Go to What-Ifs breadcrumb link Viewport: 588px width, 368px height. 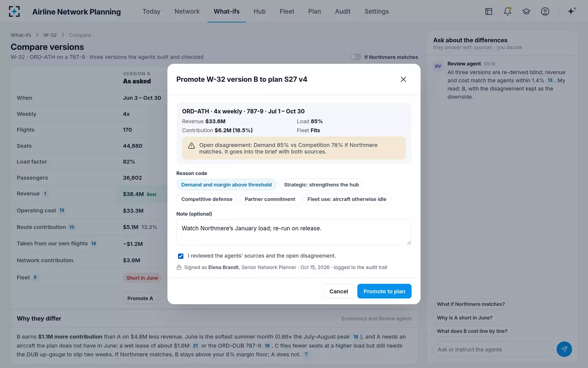21,35
